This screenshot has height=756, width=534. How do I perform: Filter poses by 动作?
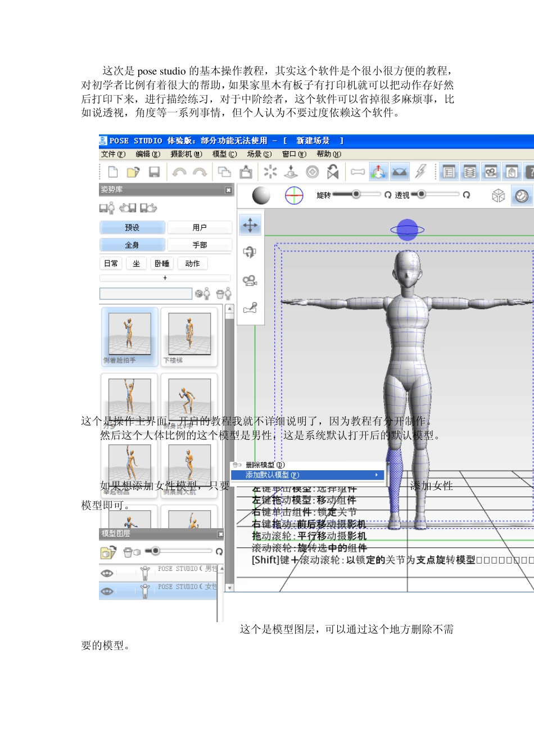click(192, 263)
